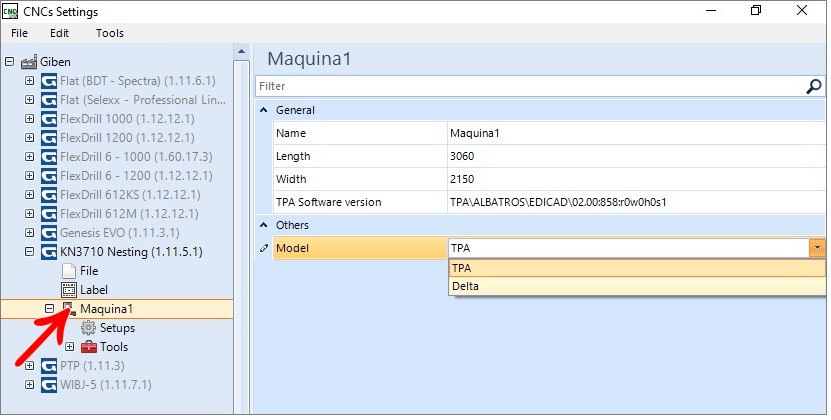This screenshot has height=420, width=831.
Task: Collapse the Giben root node
Action: click(10, 62)
